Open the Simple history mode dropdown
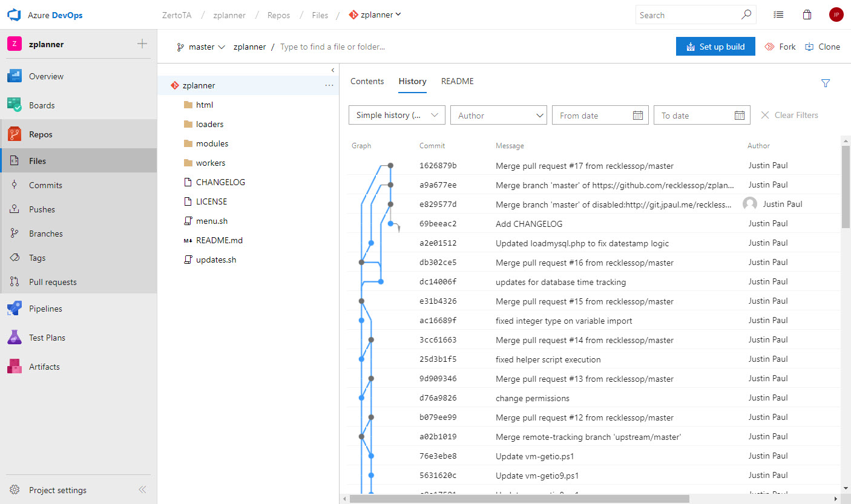The height and width of the screenshot is (504, 851). click(x=397, y=115)
